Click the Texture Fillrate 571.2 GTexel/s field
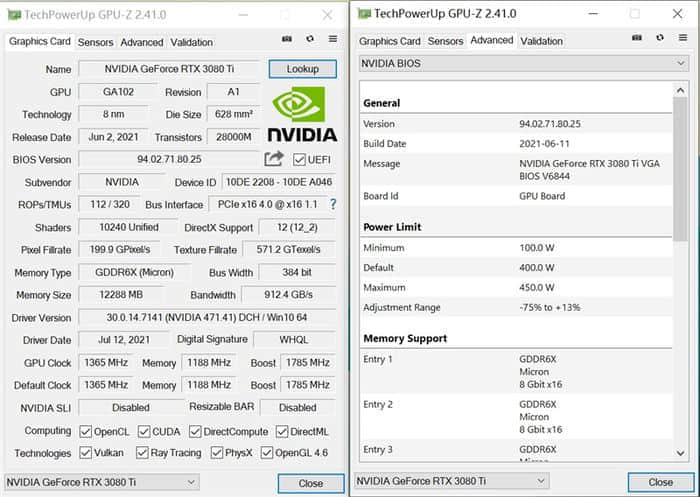 (x=289, y=250)
